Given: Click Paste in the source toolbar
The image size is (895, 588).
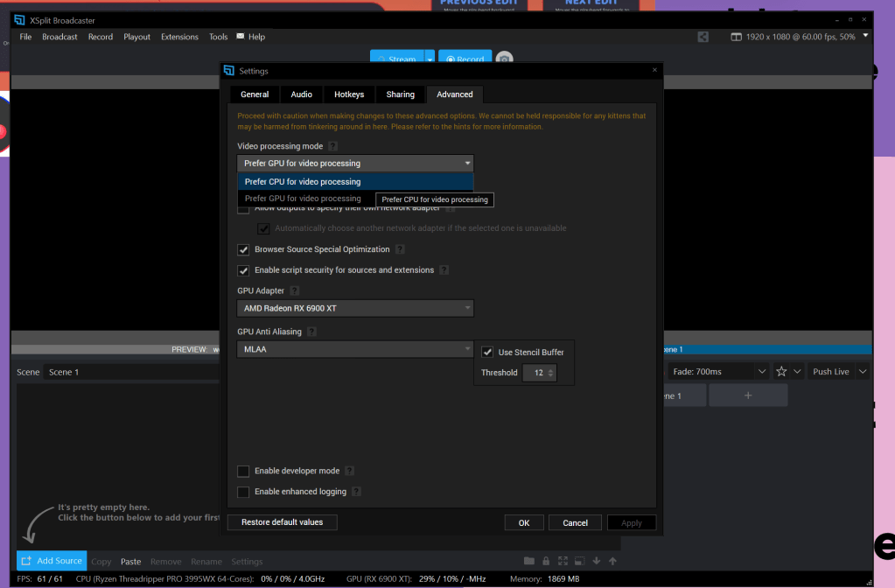Looking at the screenshot, I should tap(130, 561).
